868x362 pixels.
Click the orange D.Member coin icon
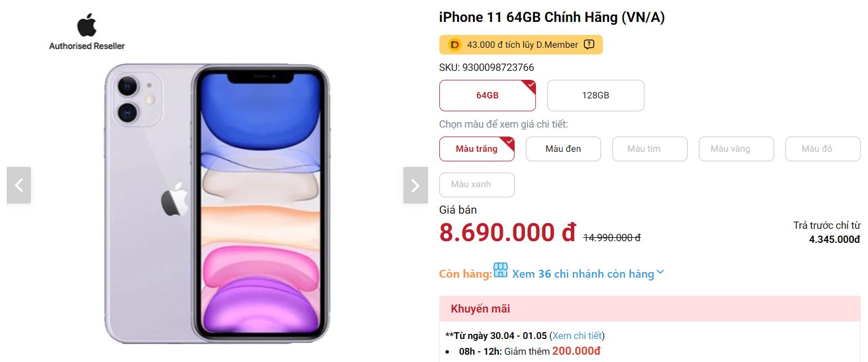(x=455, y=44)
